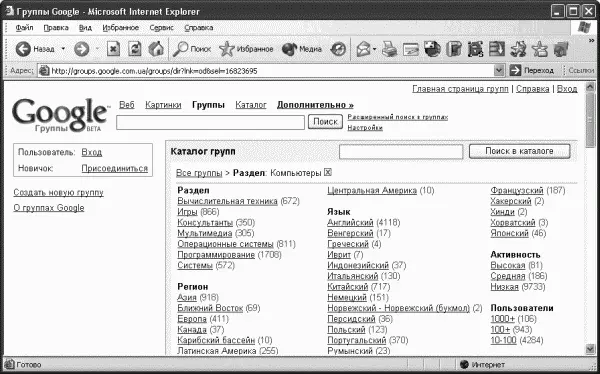Open the Английский language link
600x374 pixels.
(x=350, y=223)
